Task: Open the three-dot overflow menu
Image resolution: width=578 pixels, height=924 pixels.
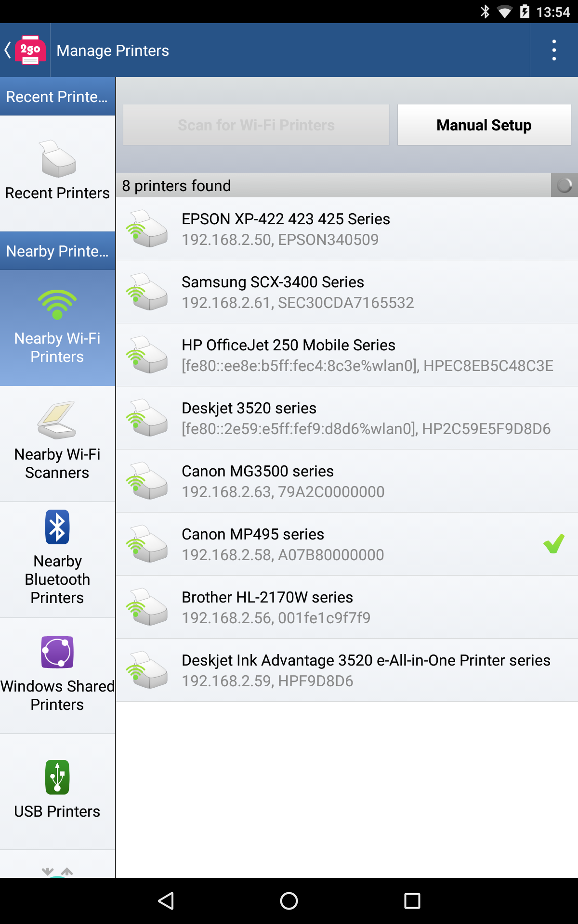Action: tap(554, 50)
